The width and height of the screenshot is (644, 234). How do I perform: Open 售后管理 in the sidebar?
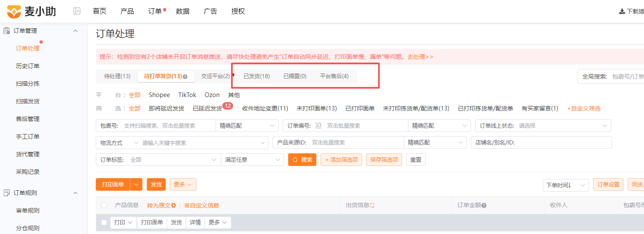click(x=28, y=119)
